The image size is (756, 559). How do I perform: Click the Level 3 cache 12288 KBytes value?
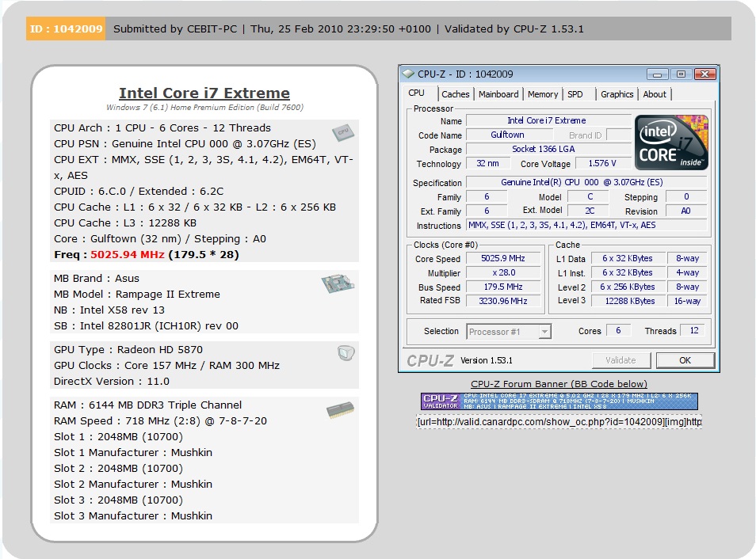[x=628, y=301]
